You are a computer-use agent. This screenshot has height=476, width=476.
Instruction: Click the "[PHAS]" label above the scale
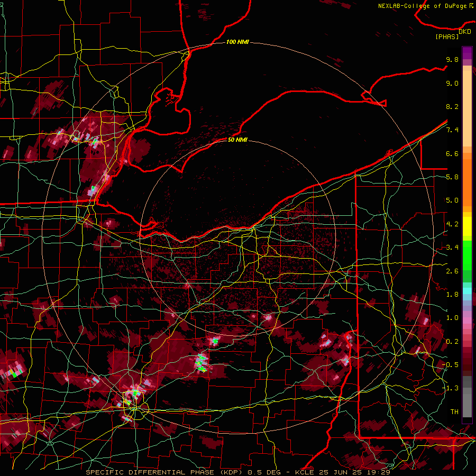447,36
